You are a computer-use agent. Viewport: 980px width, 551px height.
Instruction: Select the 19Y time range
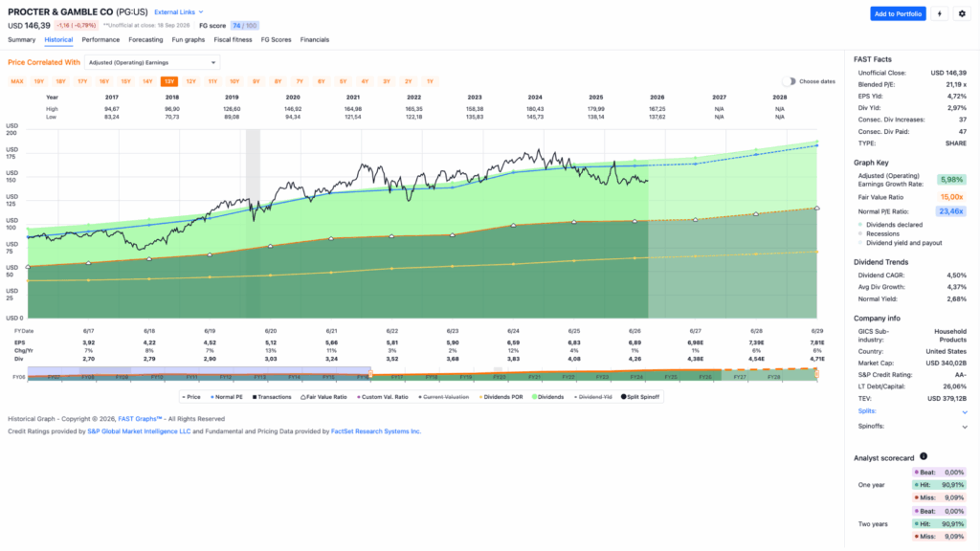coord(38,81)
